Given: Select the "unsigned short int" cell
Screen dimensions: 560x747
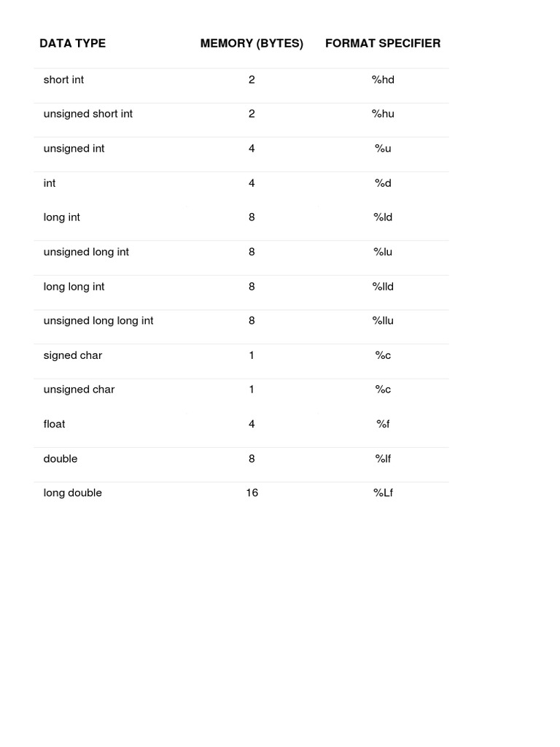Looking at the screenshot, I should 88,114.
